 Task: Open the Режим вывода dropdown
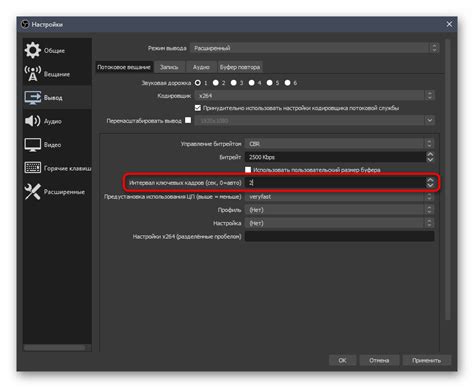(314, 48)
